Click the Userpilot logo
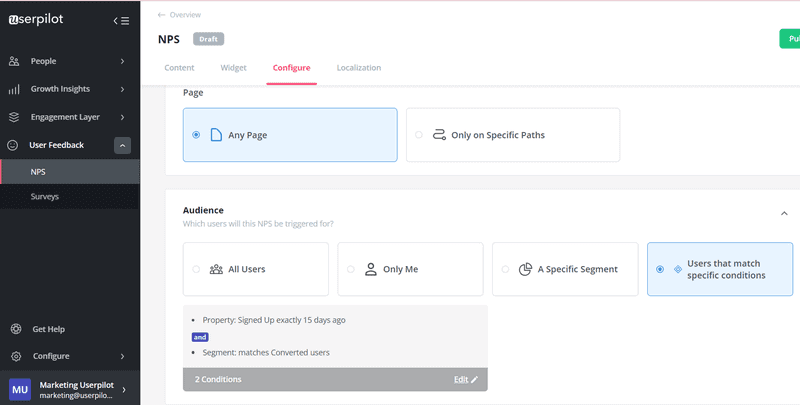The width and height of the screenshot is (800, 405). pyautogui.click(x=36, y=20)
